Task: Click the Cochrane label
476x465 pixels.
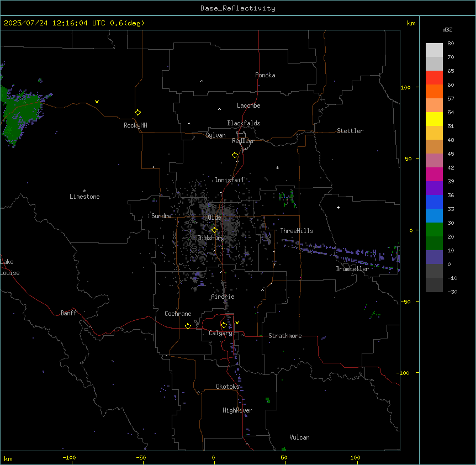Action: [178, 314]
